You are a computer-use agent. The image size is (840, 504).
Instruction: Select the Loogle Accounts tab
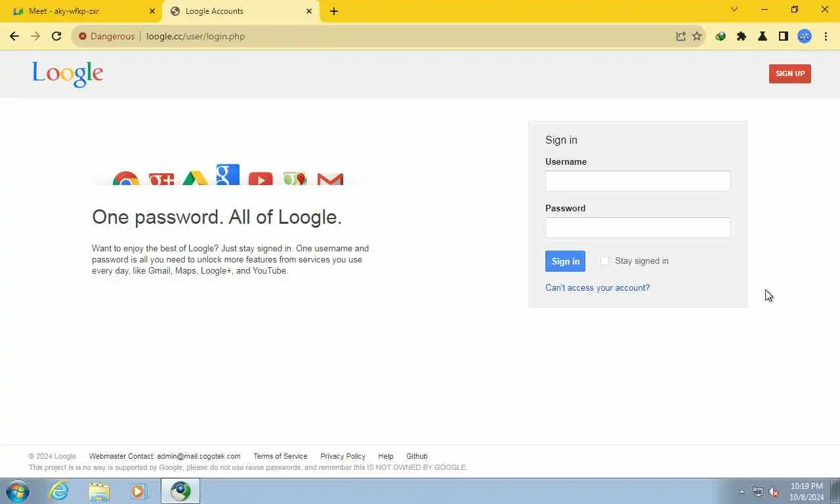240,11
